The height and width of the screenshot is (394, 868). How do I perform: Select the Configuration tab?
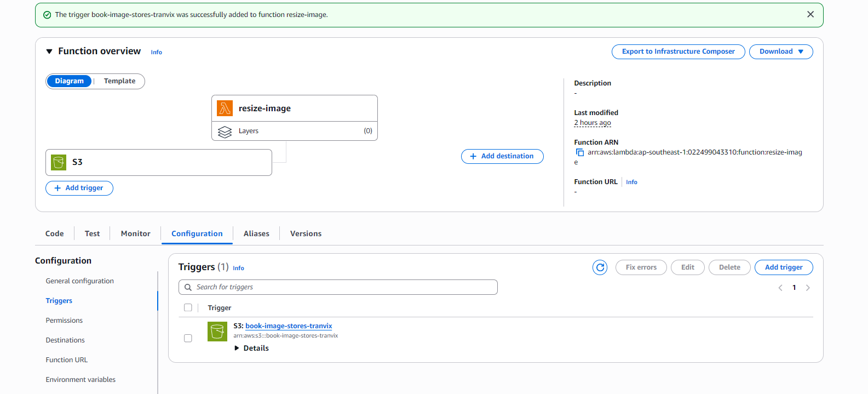click(197, 233)
